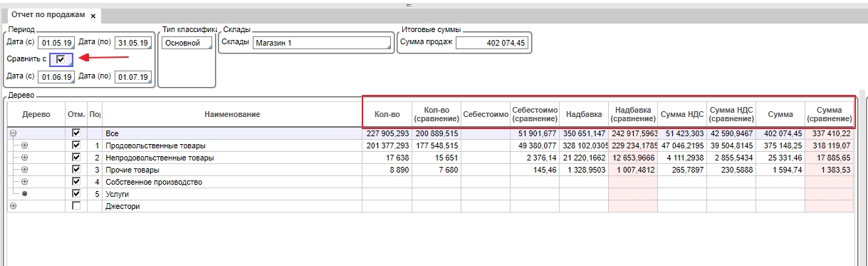Click the first Дата (с) field 01.05.19
The width and height of the screenshot is (868, 266).
(x=56, y=43)
